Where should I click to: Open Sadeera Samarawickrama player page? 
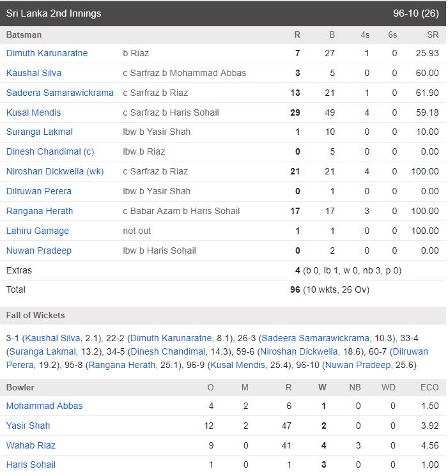click(x=60, y=93)
